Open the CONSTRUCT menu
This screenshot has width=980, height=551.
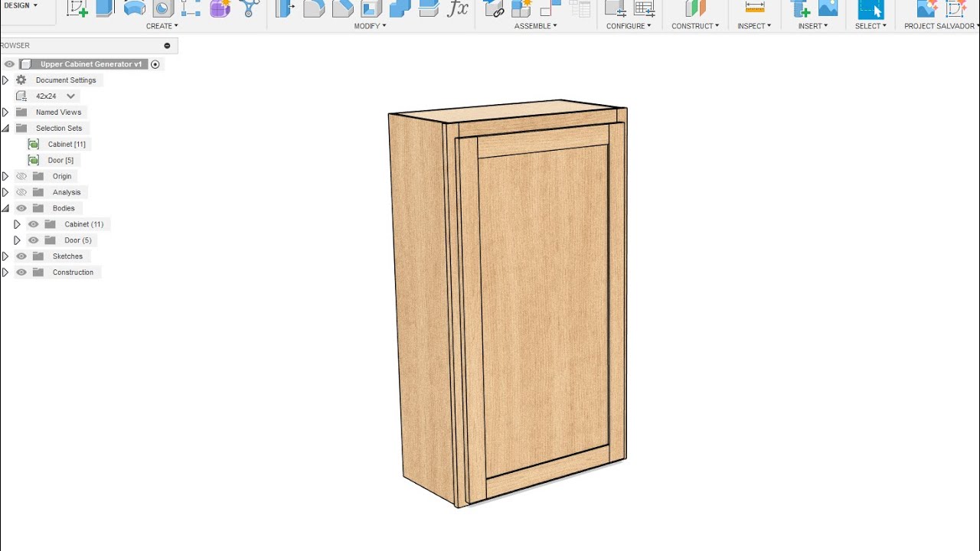point(695,26)
